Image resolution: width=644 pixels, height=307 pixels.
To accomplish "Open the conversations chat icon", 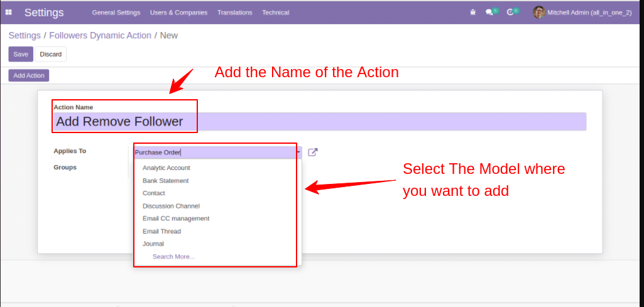I will tap(489, 13).
